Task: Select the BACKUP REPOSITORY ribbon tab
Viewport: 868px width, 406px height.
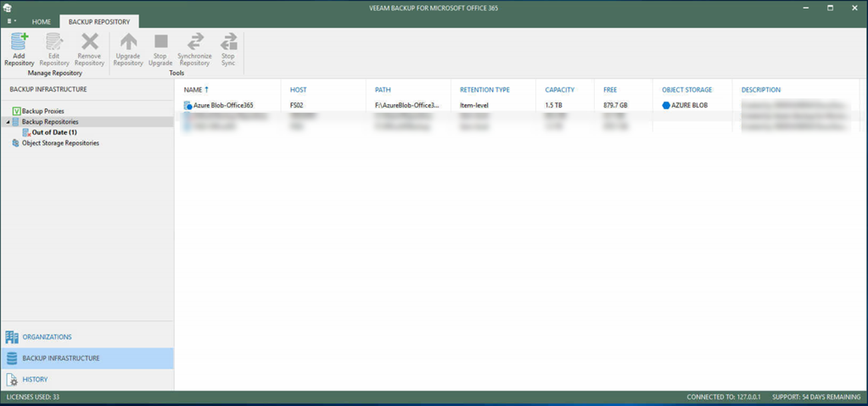Action: point(99,21)
